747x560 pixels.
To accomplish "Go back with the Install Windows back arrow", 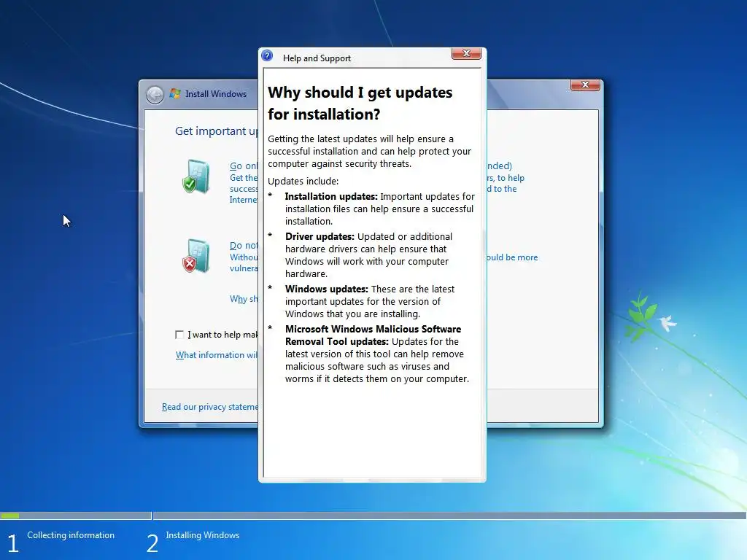I will point(155,94).
